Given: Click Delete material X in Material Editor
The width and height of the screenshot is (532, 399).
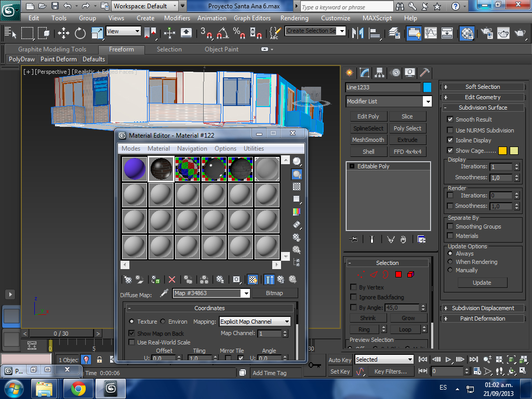Looking at the screenshot, I should point(172,280).
